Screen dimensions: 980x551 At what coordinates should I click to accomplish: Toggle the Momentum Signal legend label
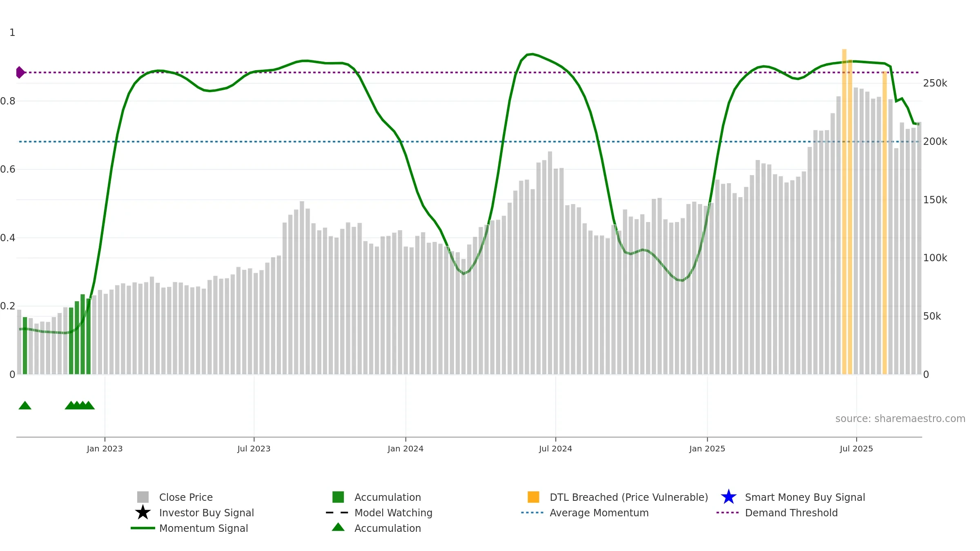coord(203,528)
